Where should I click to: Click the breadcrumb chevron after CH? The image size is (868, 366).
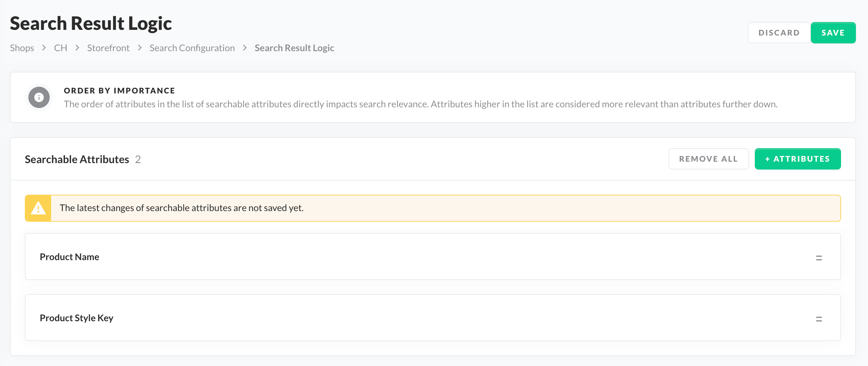point(77,48)
